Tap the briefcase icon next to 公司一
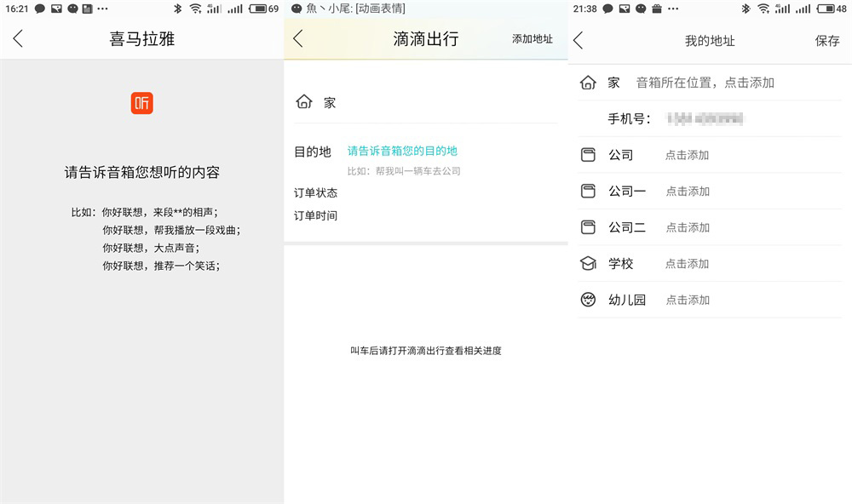This screenshot has width=852, height=504. (587, 191)
